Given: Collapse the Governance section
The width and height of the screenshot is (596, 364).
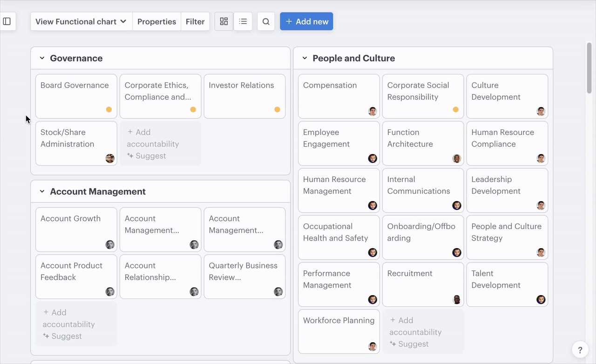Looking at the screenshot, I should (42, 58).
